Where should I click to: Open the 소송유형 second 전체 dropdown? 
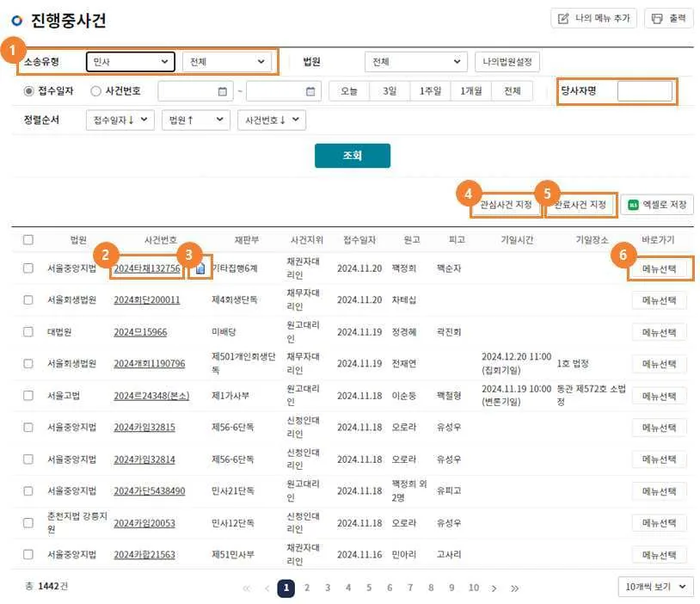point(227,62)
